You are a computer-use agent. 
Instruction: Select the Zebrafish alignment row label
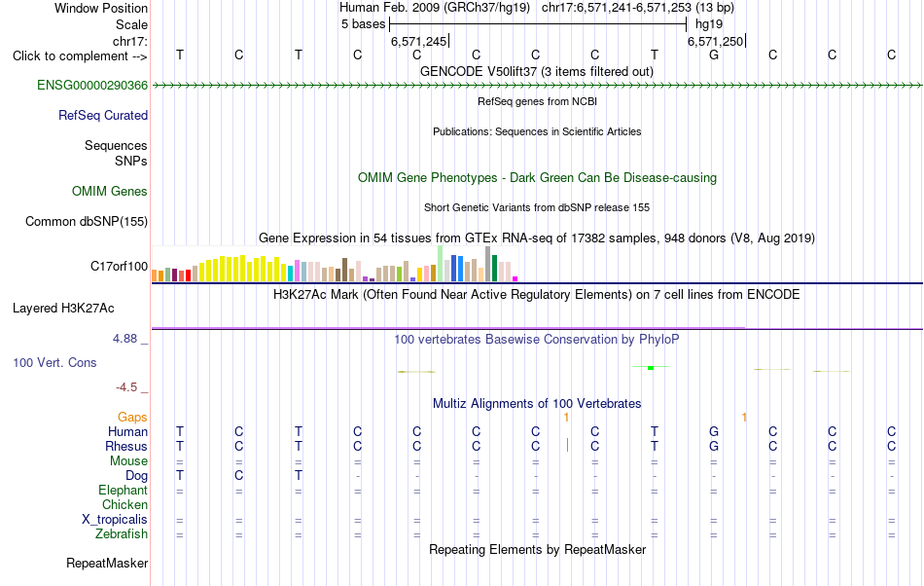click(122, 534)
